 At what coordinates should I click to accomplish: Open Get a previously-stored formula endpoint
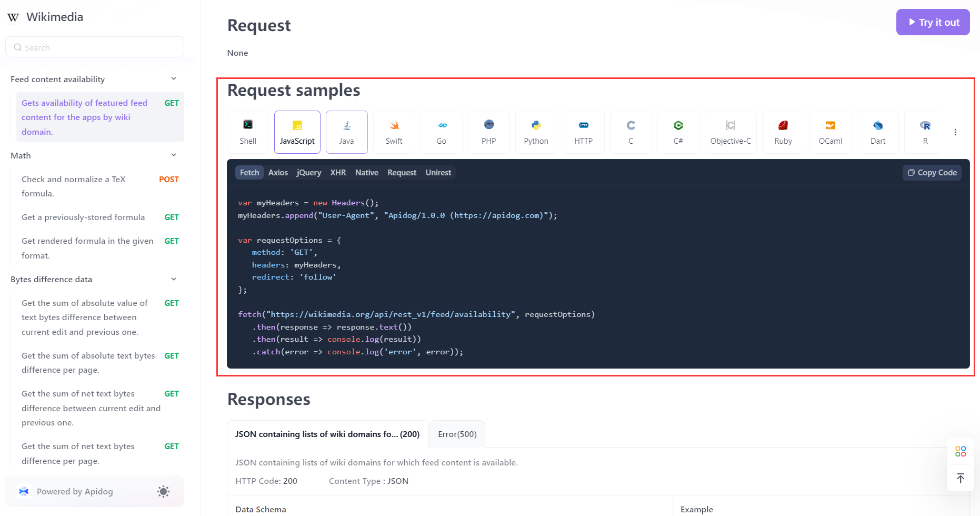coord(100,217)
